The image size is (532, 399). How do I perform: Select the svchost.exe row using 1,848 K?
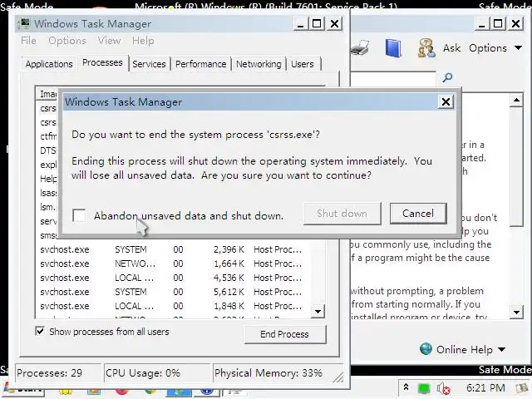172,306
